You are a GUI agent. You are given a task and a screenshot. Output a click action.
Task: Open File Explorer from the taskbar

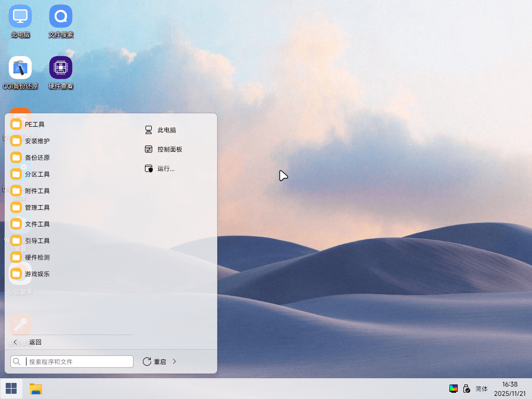point(36,389)
